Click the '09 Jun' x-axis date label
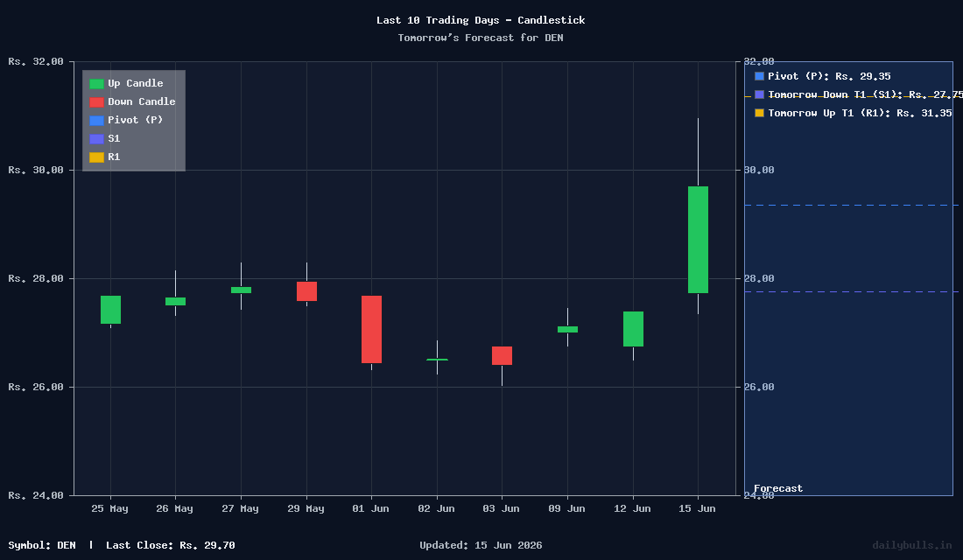Image resolution: width=963 pixels, height=560 pixels. tap(567, 508)
